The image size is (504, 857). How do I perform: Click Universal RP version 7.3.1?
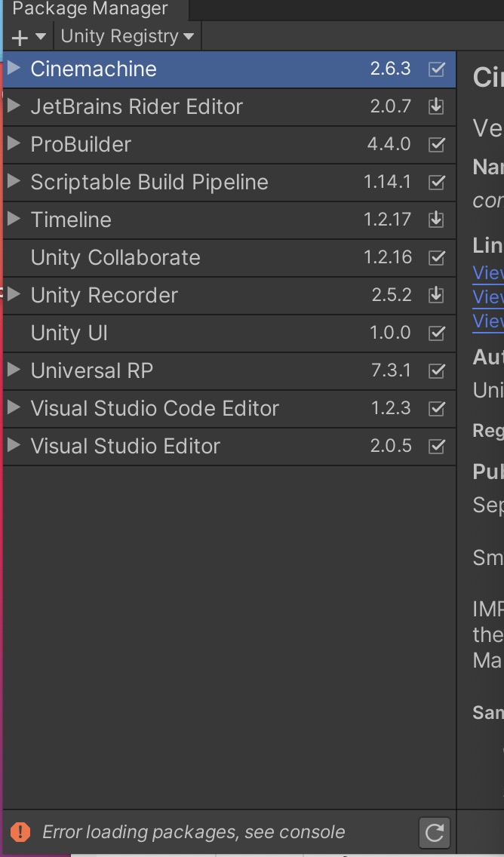(x=391, y=370)
